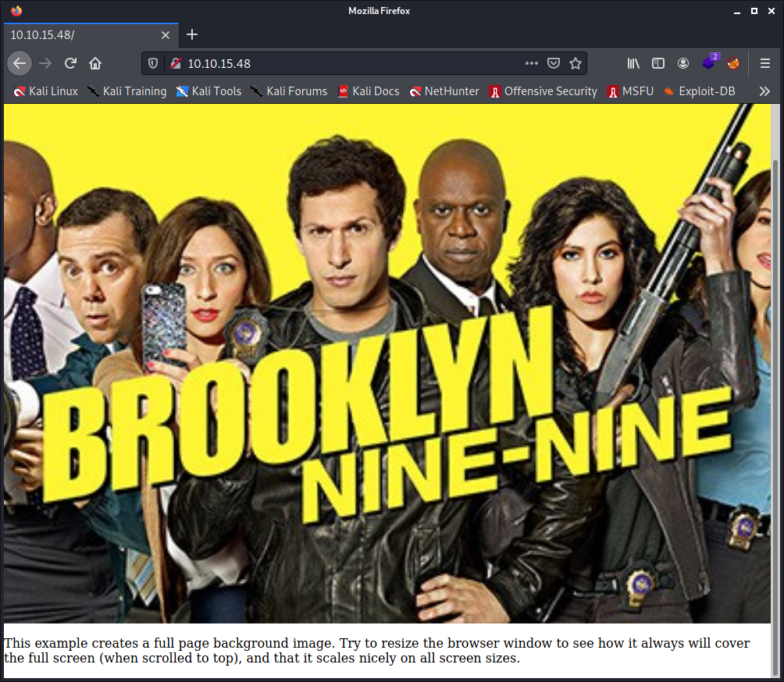The image size is (784, 682).
Task: Show more bookmarks with double chevron
Action: point(764,91)
